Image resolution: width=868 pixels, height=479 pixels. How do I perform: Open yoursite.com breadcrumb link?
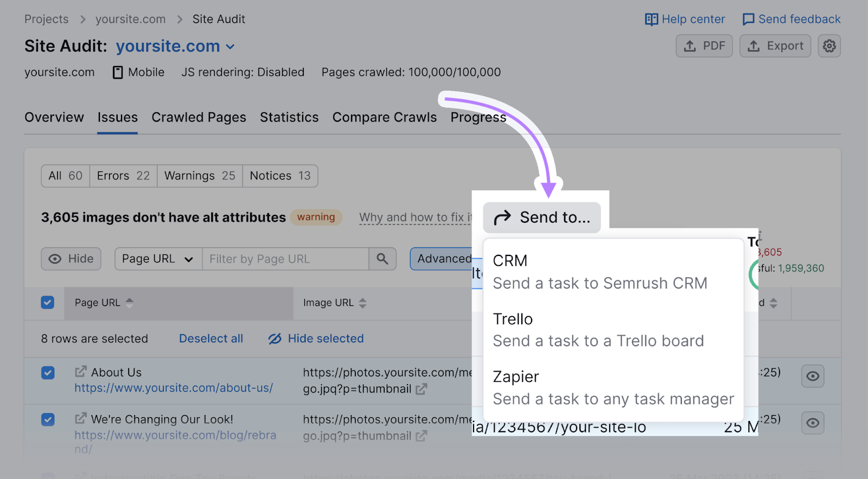click(x=131, y=20)
